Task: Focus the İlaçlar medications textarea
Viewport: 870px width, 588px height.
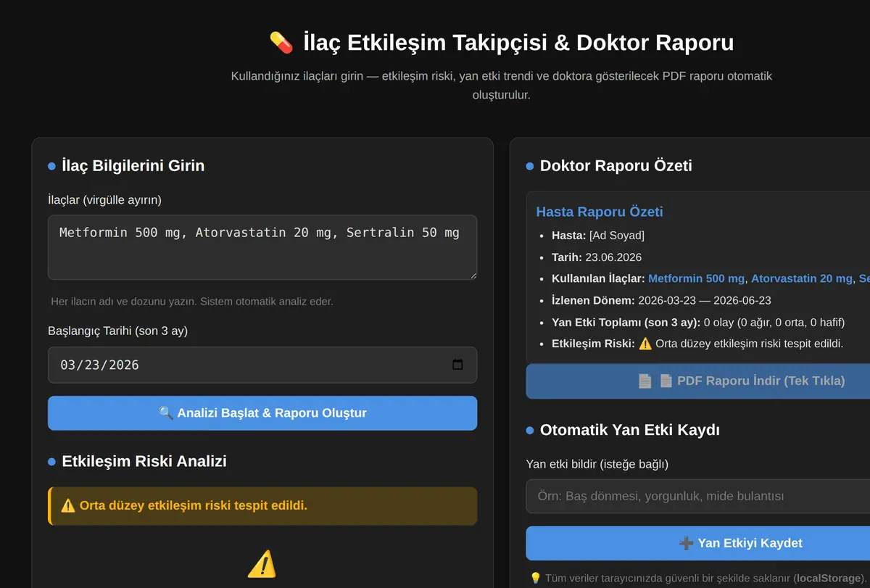Action: click(262, 247)
